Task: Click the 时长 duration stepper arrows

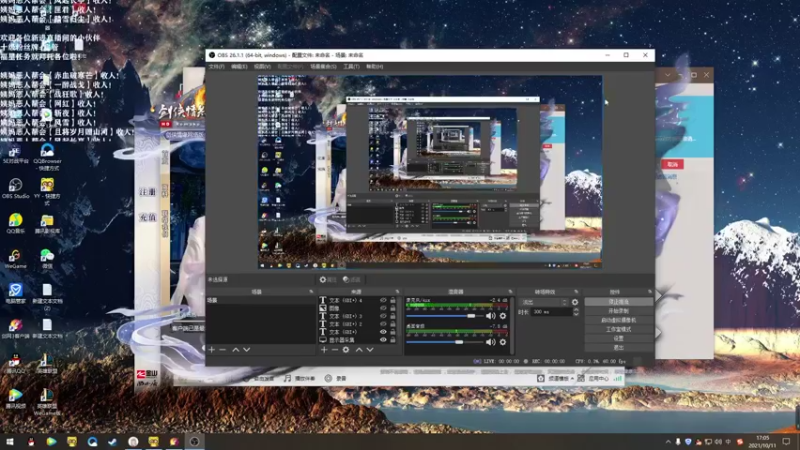Action: coord(576,312)
